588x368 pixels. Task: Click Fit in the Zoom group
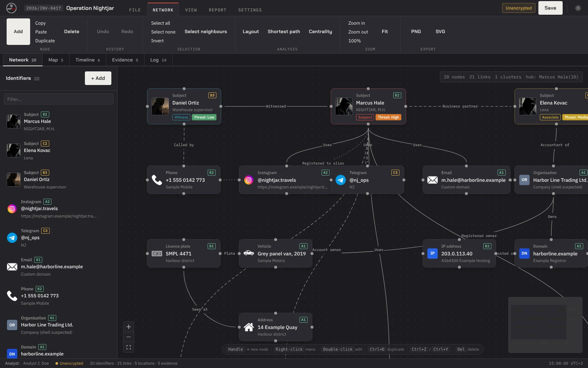pyautogui.click(x=385, y=32)
